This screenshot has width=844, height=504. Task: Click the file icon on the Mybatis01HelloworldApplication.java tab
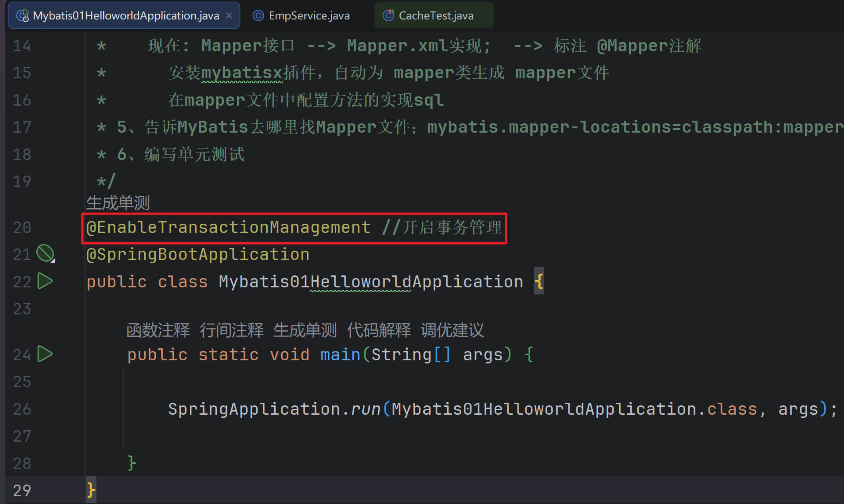(22, 16)
